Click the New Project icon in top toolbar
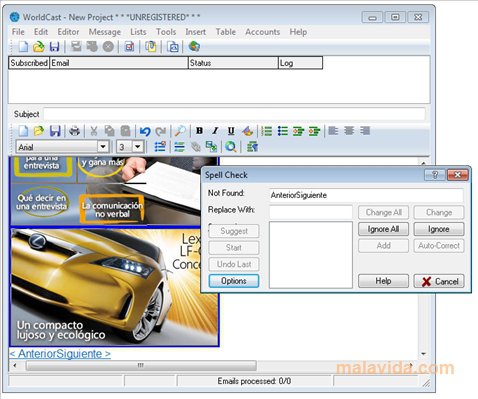This screenshot has width=478, height=399. (23, 46)
